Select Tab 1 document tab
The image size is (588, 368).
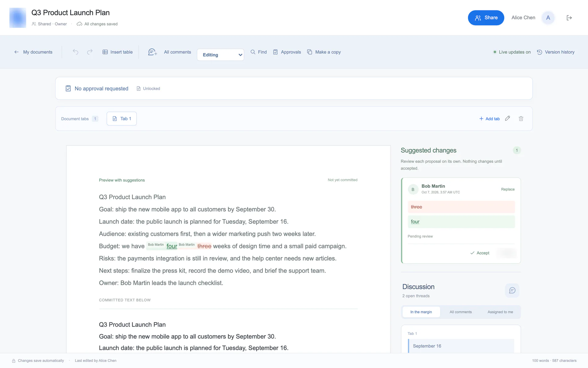122,118
